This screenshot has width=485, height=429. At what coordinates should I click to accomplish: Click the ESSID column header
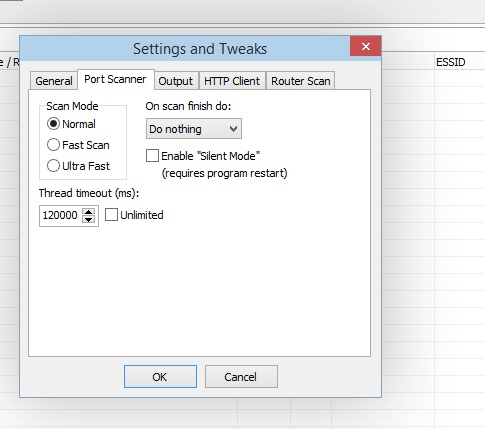click(x=451, y=62)
